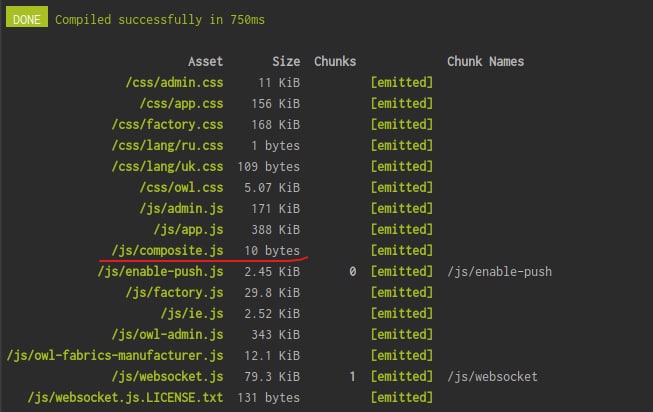Click the '79.3 KiB' size value

[272, 377]
